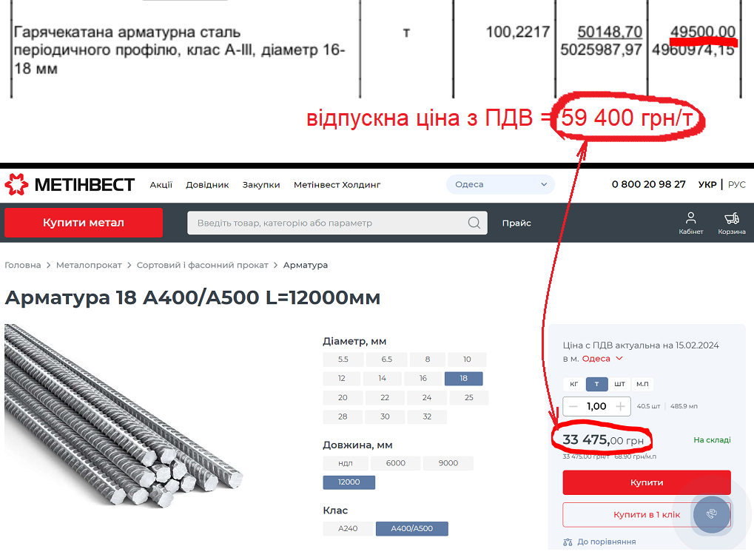Select class A240 option
The width and height of the screenshot is (754, 560).
pos(348,528)
